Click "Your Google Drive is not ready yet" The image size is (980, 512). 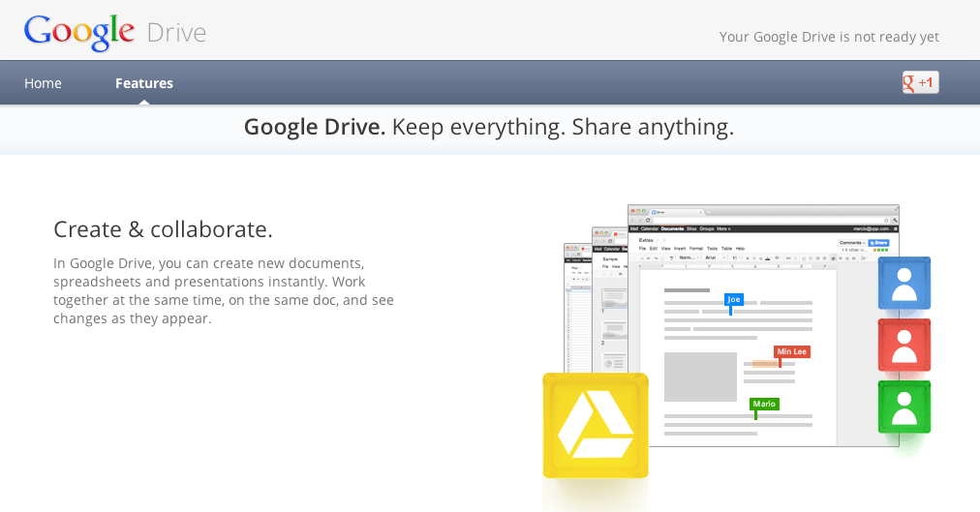[x=829, y=37]
